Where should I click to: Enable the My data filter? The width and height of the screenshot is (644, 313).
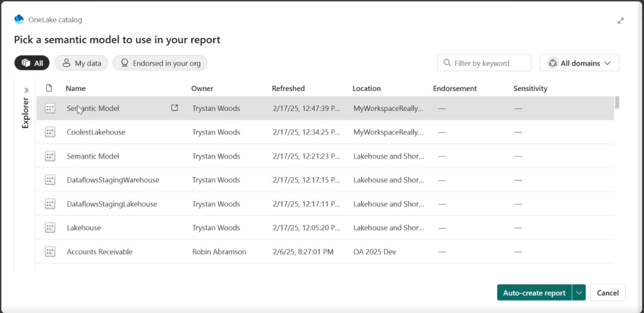[x=81, y=63]
